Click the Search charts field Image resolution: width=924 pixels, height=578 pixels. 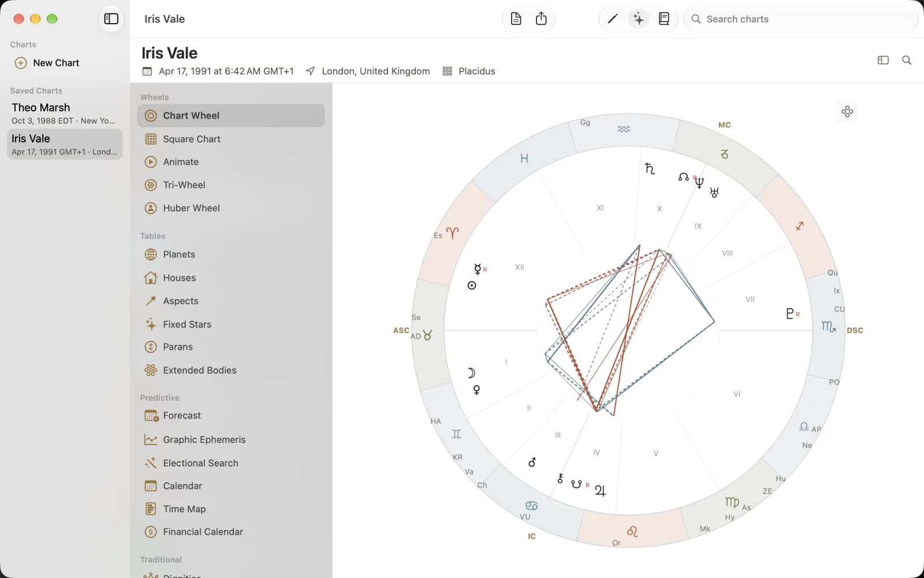801,19
